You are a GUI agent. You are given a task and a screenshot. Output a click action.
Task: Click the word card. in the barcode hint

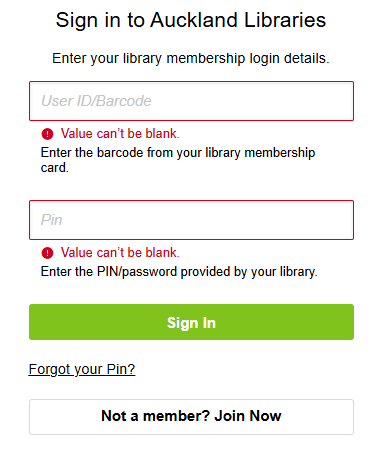[x=55, y=168]
